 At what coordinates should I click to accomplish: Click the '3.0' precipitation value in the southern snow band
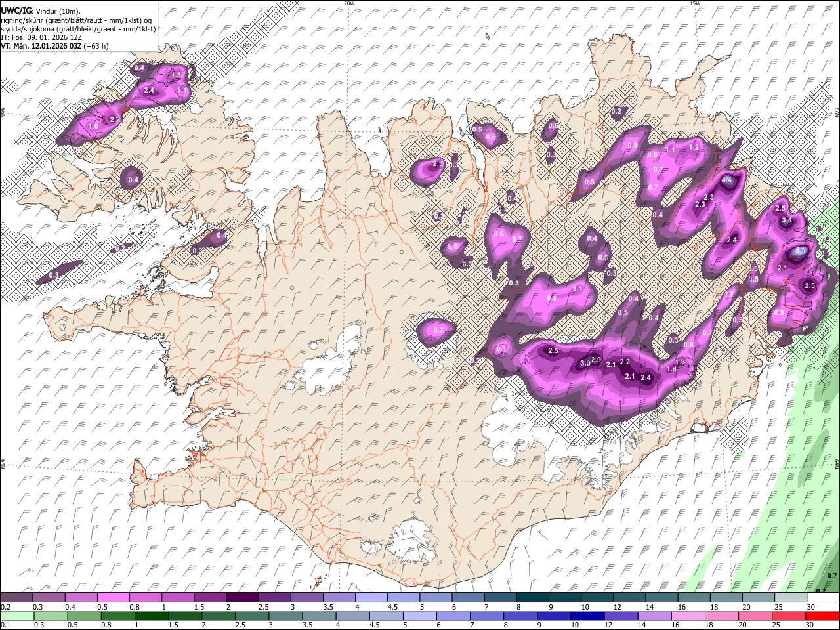585,363
